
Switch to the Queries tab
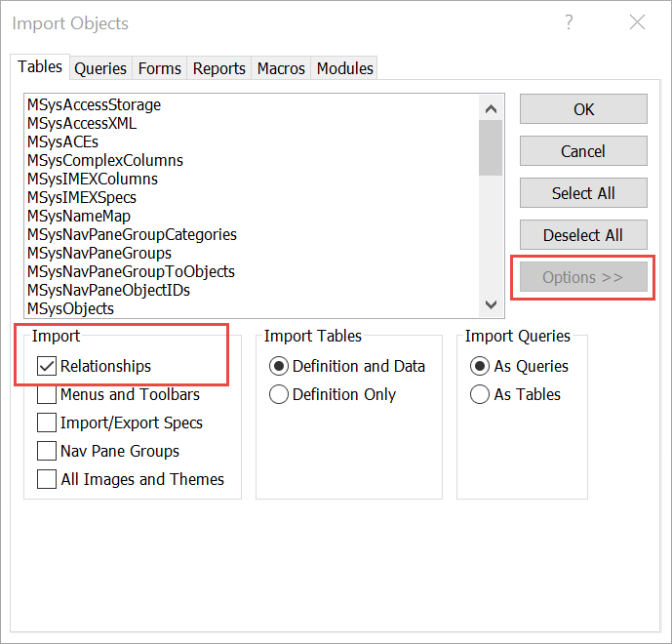coord(100,68)
